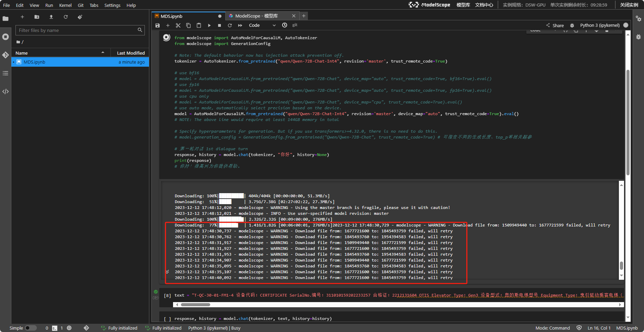Enable debugger via bug icon near Share
This screenshot has height=332, width=644.
(x=572, y=25)
